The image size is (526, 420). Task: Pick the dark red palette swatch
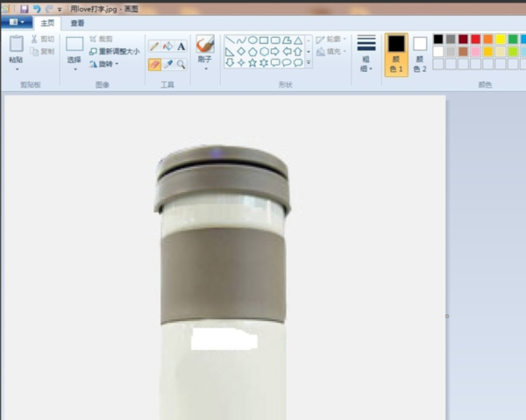(463, 39)
